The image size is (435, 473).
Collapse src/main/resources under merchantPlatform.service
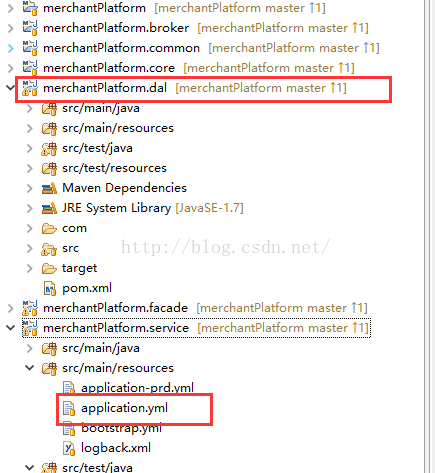click(x=30, y=368)
